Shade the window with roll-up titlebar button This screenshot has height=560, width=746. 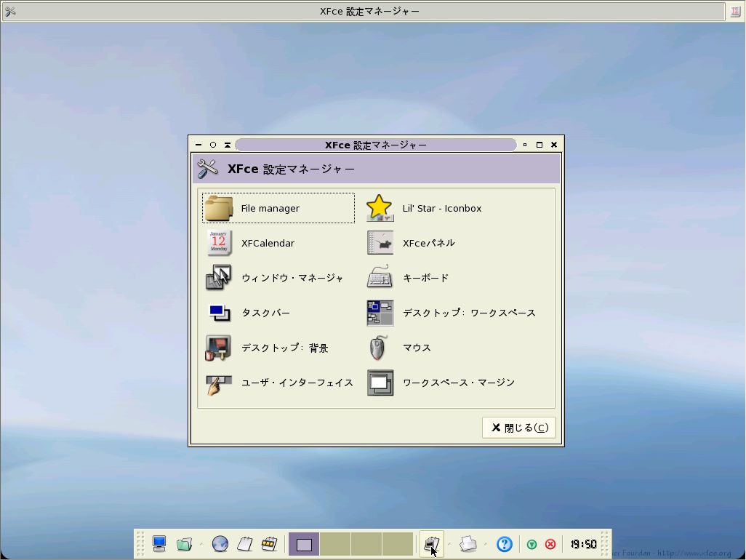point(228,145)
